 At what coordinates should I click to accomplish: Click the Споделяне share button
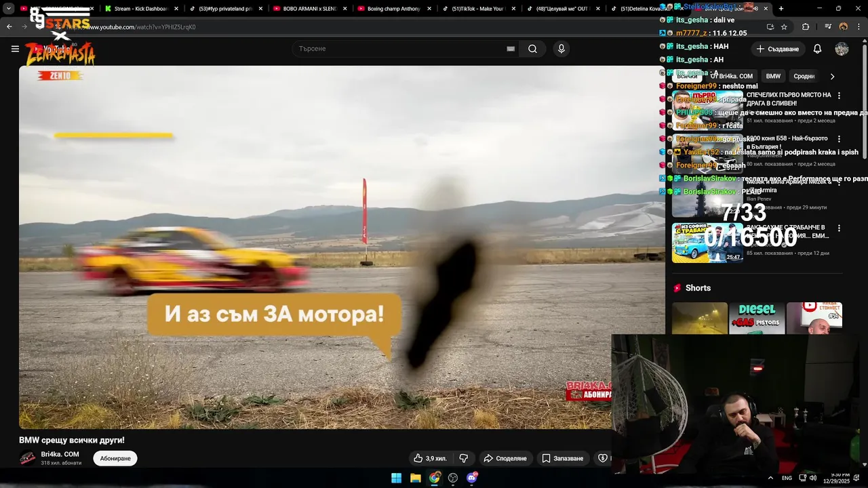[x=505, y=458]
